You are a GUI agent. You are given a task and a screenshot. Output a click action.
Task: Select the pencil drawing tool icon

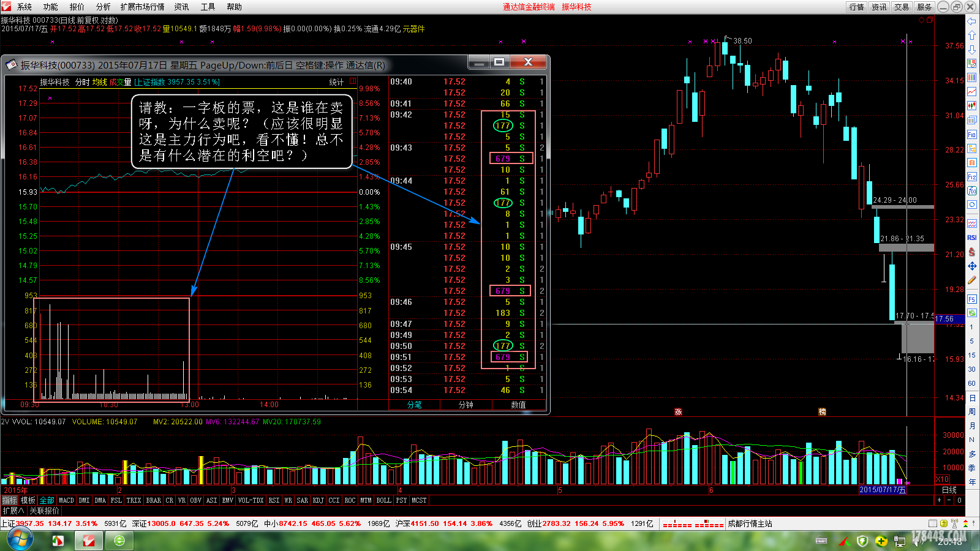(972, 280)
